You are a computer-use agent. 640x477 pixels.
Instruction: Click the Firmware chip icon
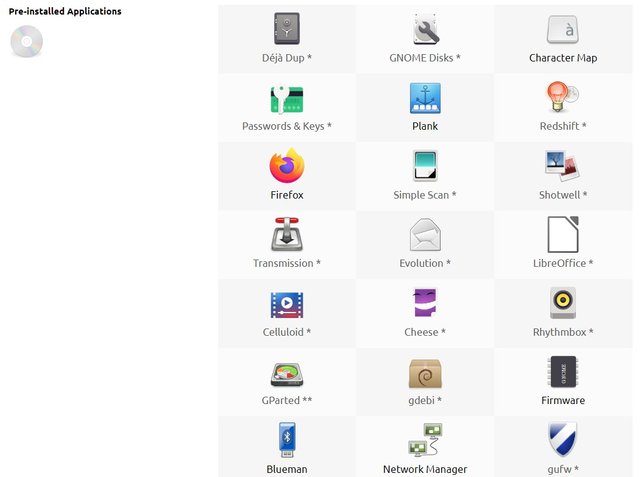[563, 371]
